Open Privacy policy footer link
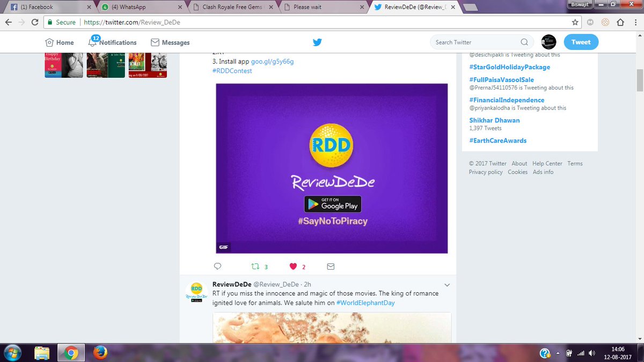This screenshot has width=644, height=362. click(486, 172)
